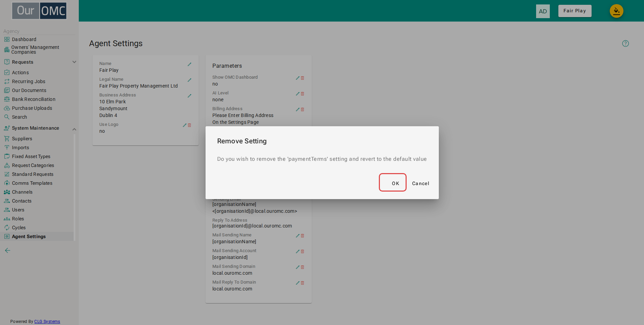Click the yellow theme paint bucket icon
This screenshot has height=325, width=644.
click(616, 11)
